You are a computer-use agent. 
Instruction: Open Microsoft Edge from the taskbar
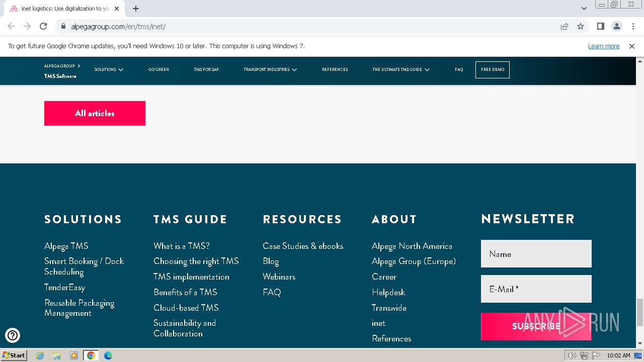pos(108,355)
